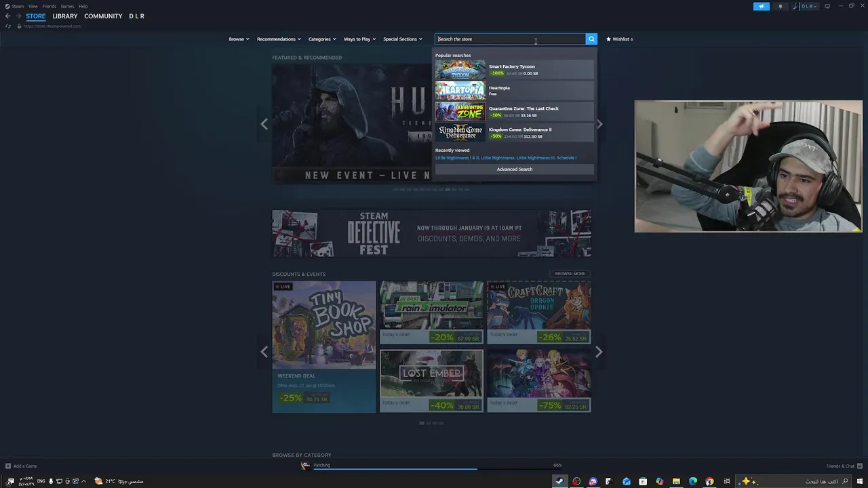The image size is (868, 488).
Task: Open Friends & Chat
Action: click(x=844, y=466)
